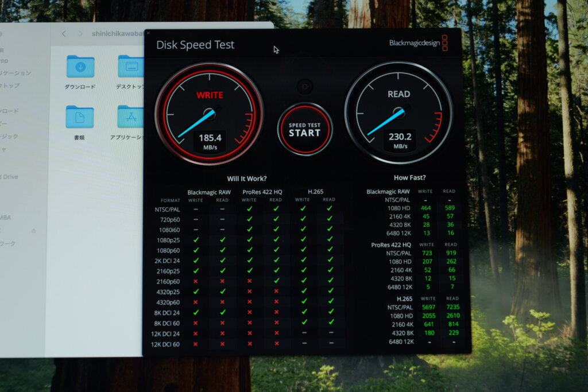This screenshot has width=588, height=392.
Task: Start the disk speed test
Action: click(x=305, y=129)
